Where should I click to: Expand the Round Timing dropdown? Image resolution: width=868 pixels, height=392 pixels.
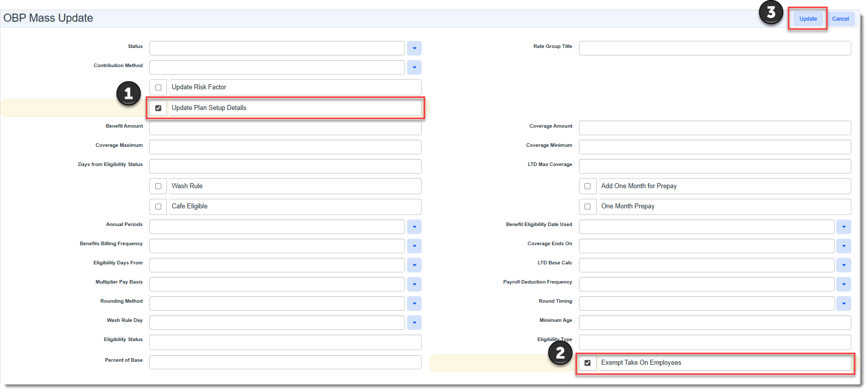[843, 304]
